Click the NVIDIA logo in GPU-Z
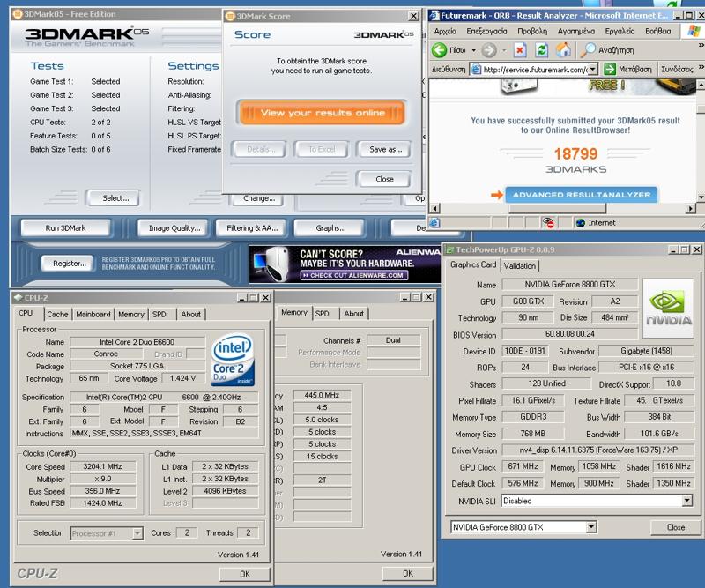705x588 pixels. [x=668, y=308]
